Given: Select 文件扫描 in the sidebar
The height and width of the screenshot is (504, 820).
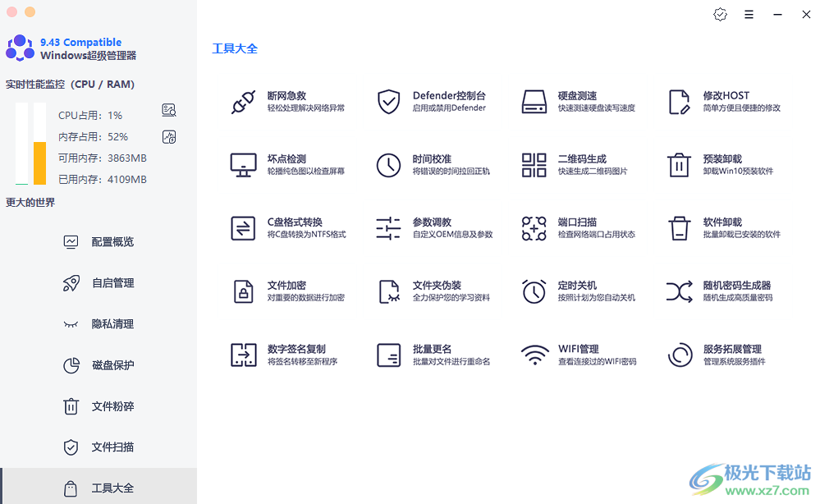Looking at the screenshot, I should coord(98,447).
